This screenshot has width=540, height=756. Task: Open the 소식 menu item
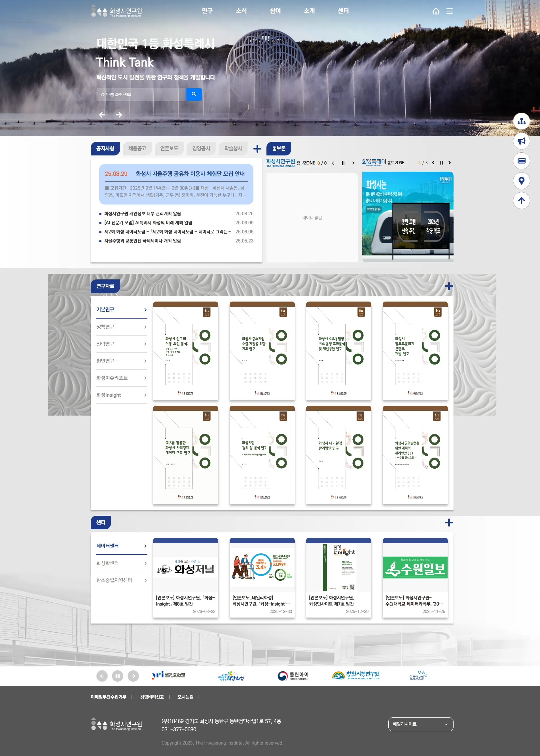coord(241,11)
